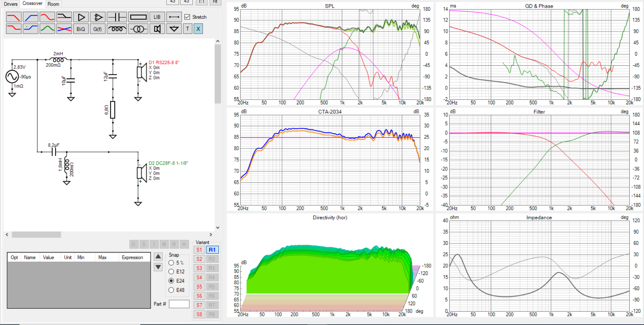
Task: Click the schematic scroll-down arrow
Action: (218, 227)
